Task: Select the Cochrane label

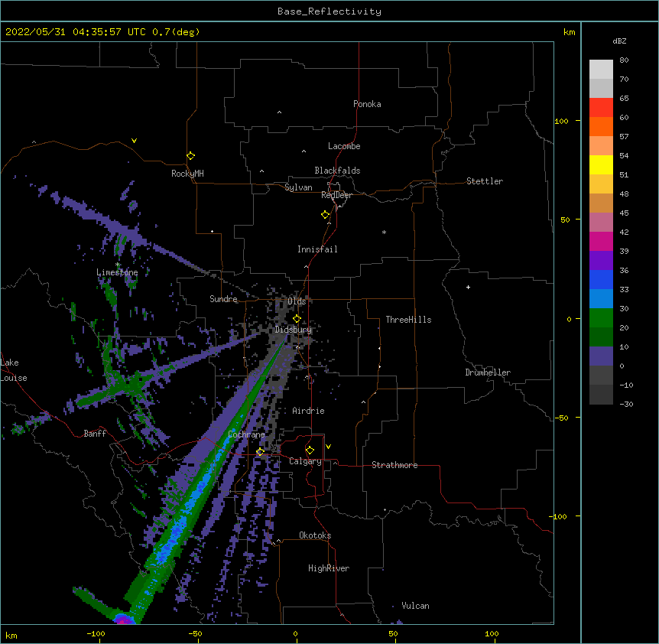Action: tap(246, 434)
